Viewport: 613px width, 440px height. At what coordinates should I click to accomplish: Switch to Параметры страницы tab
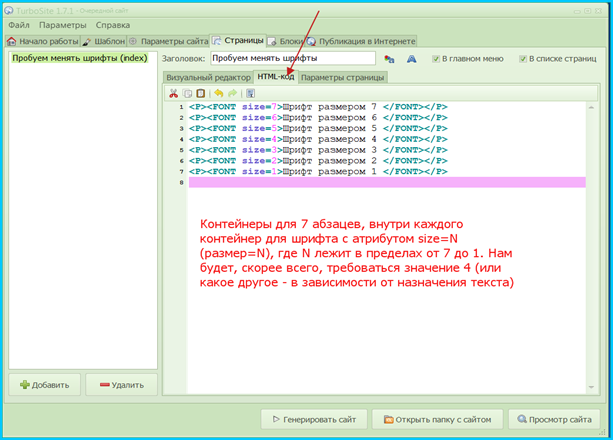pos(342,77)
